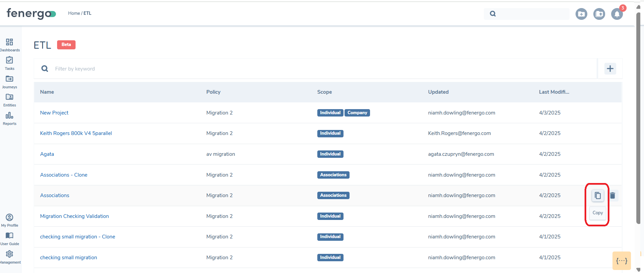
Task: Open the New Project link
Action: (54, 113)
